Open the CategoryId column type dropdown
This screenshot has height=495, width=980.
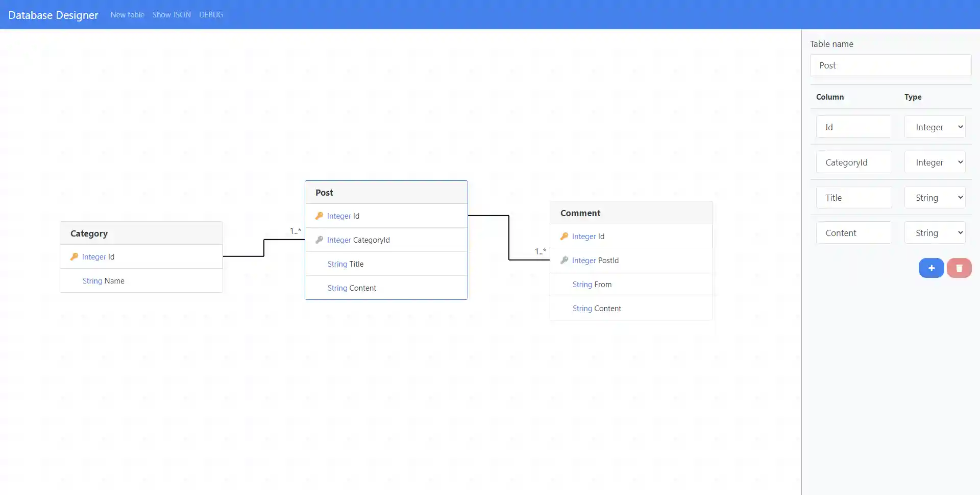point(935,162)
